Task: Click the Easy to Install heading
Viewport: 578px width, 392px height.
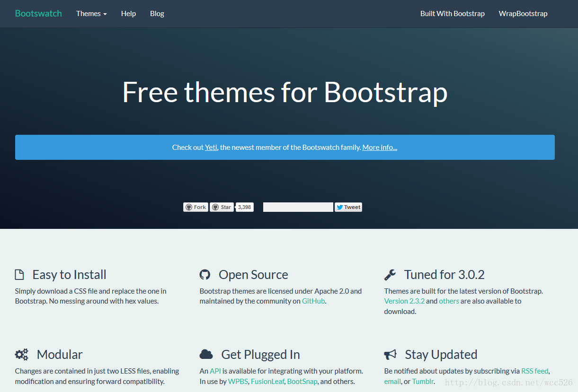Action: pyautogui.click(x=69, y=275)
